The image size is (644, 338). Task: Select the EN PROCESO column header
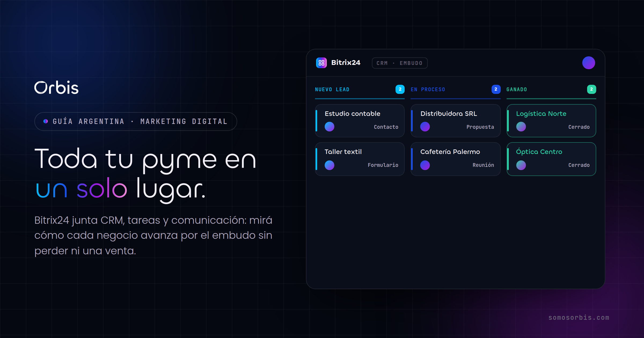pos(428,89)
